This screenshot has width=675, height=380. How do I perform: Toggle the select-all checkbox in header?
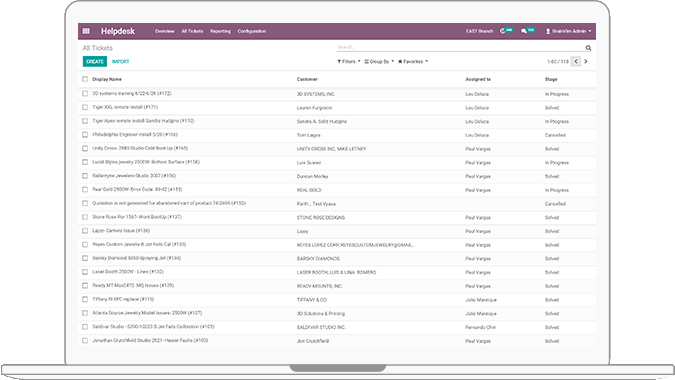click(85, 79)
